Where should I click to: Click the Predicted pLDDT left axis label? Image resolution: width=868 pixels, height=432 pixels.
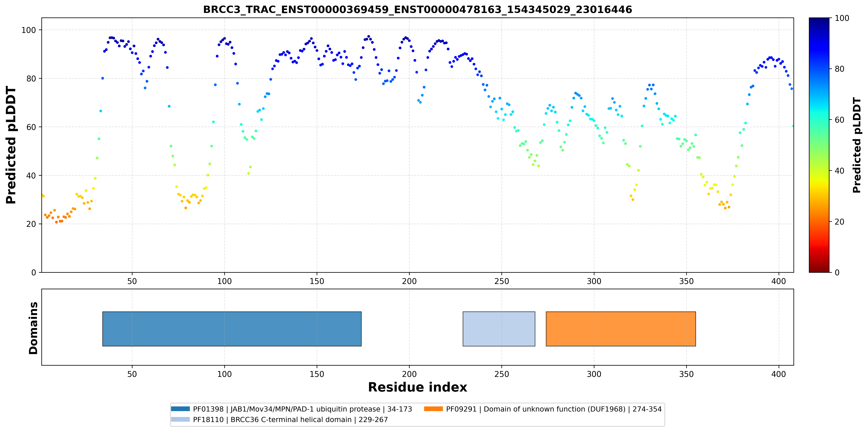[x=11, y=145]
